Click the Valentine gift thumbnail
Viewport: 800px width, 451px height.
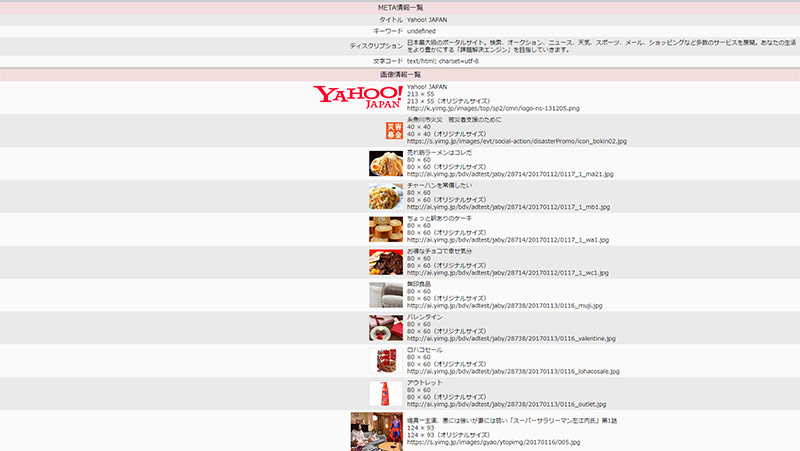pos(386,328)
